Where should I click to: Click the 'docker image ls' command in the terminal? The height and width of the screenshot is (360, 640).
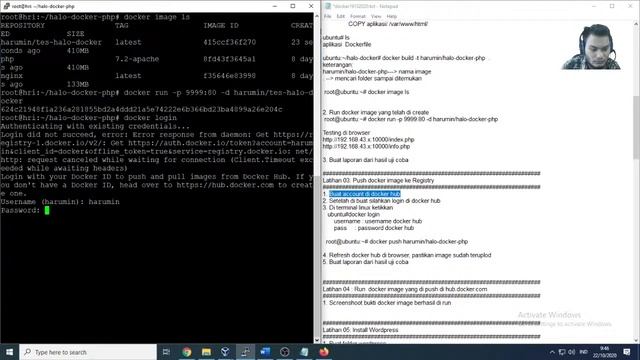[x=156, y=17]
